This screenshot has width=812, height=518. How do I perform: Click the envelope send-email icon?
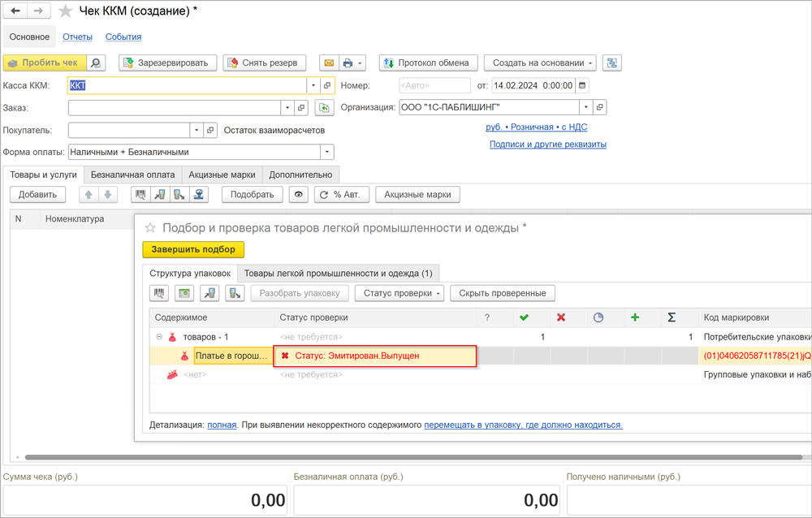[x=328, y=63]
